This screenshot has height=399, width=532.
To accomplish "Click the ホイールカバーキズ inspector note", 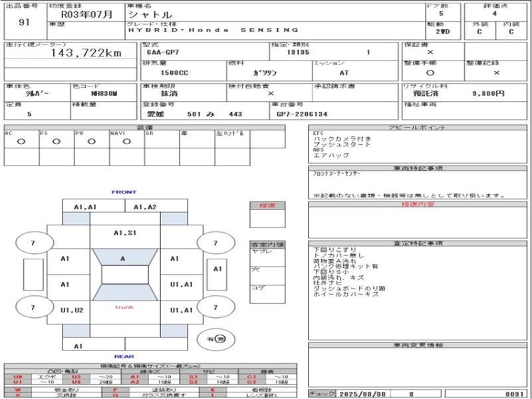I will click(x=345, y=294).
